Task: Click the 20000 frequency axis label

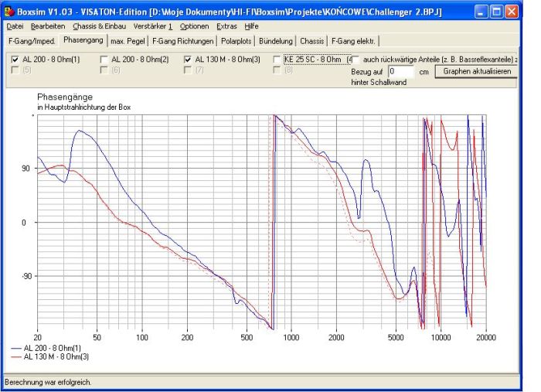Action: pyautogui.click(x=486, y=337)
